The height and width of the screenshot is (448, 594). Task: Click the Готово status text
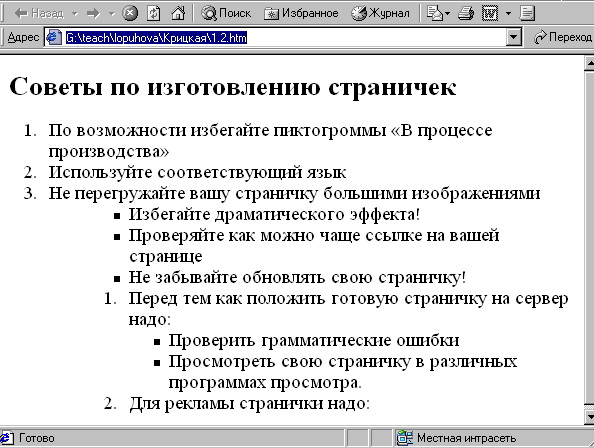point(36,438)
